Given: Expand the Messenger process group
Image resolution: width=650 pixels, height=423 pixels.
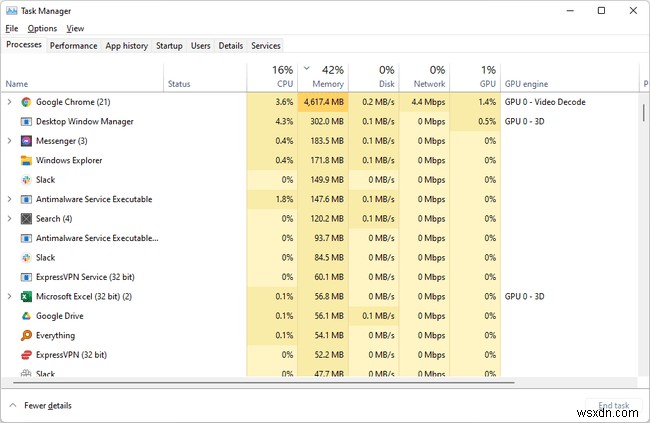Looking at the screenshot, I should [10, 141].
